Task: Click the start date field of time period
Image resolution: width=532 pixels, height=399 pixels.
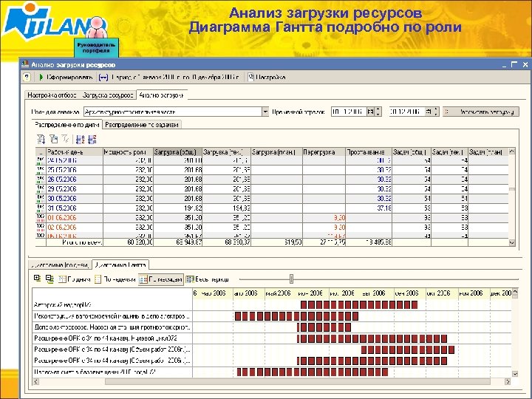Action: pos(349,112)
